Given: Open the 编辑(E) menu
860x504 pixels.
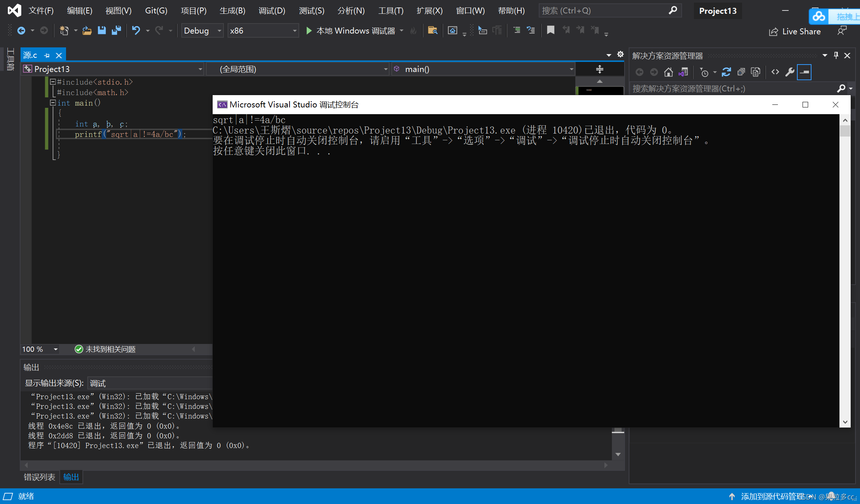Looking at the screenshot, I should click(79, 10).
